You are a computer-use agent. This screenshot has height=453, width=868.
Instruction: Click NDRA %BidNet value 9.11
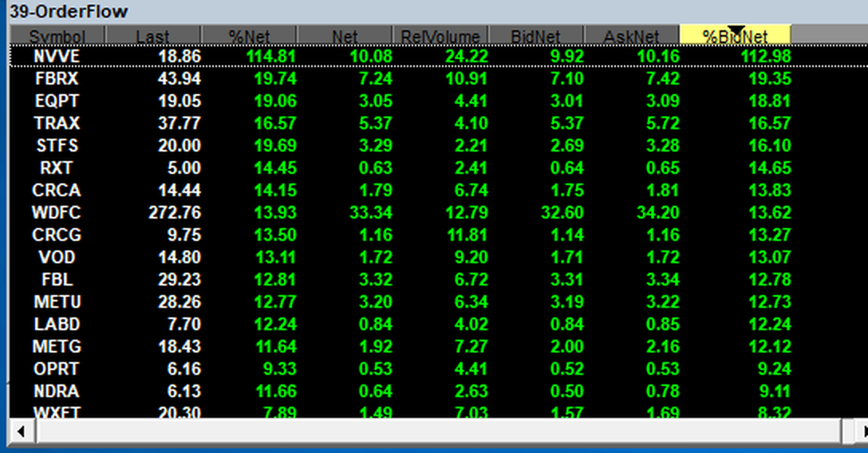point(775,391)
